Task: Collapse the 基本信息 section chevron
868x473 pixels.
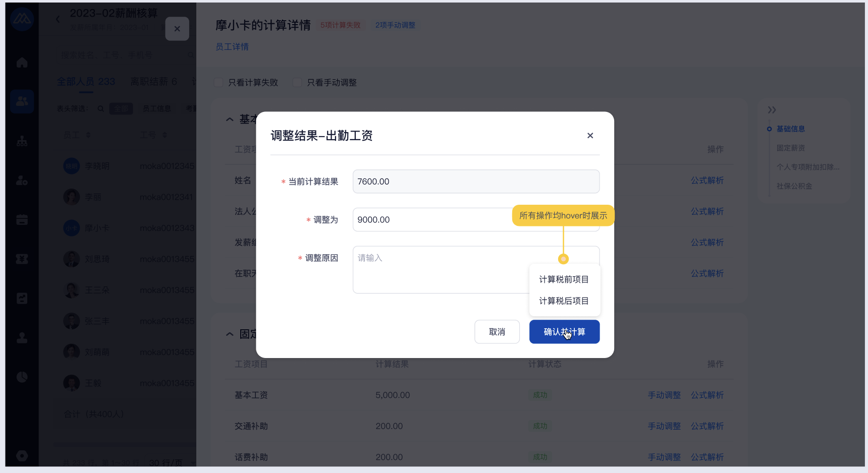Action: point(230,120)
